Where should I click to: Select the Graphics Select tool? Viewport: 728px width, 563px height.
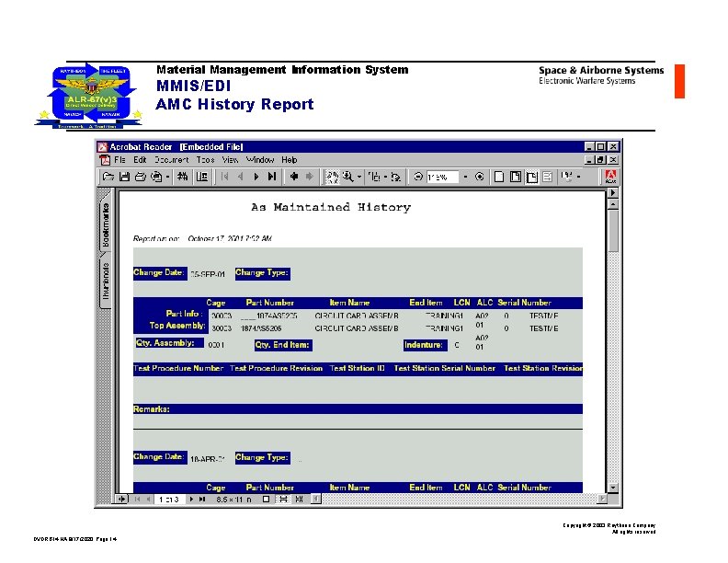(x=396, y=177)
